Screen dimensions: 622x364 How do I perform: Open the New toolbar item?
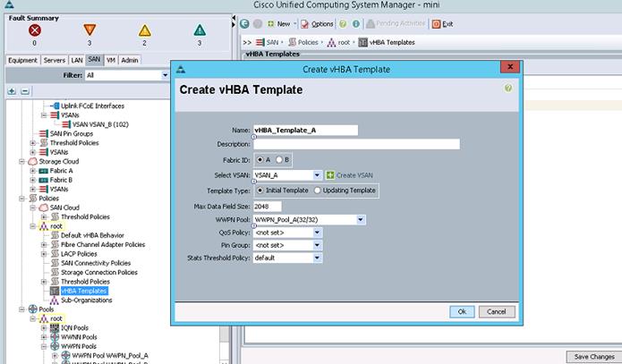click(279, 24)
